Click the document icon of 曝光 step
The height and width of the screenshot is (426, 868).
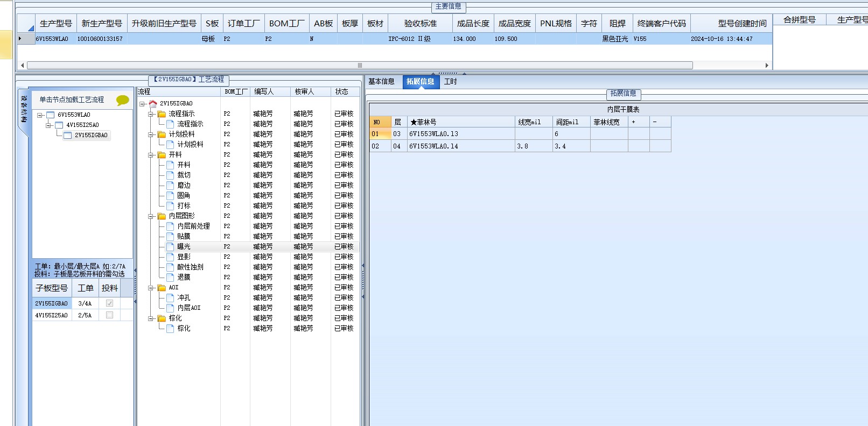click(170, 246)
